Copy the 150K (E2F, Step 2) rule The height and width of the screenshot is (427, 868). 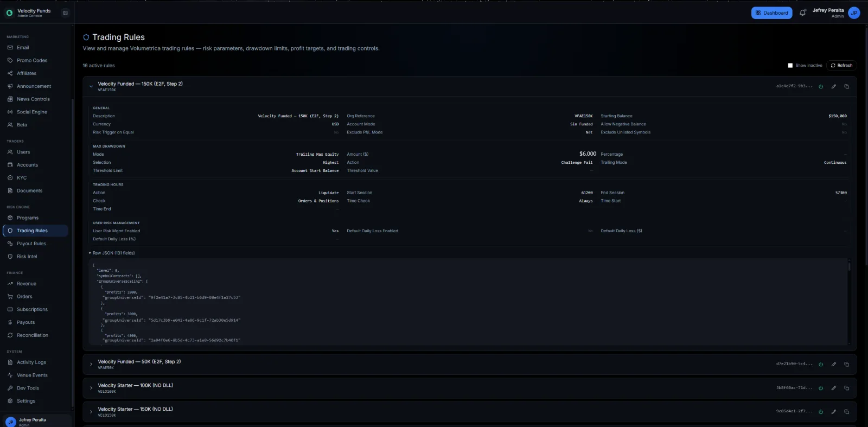pyautogui.click(x=846, y=86)
